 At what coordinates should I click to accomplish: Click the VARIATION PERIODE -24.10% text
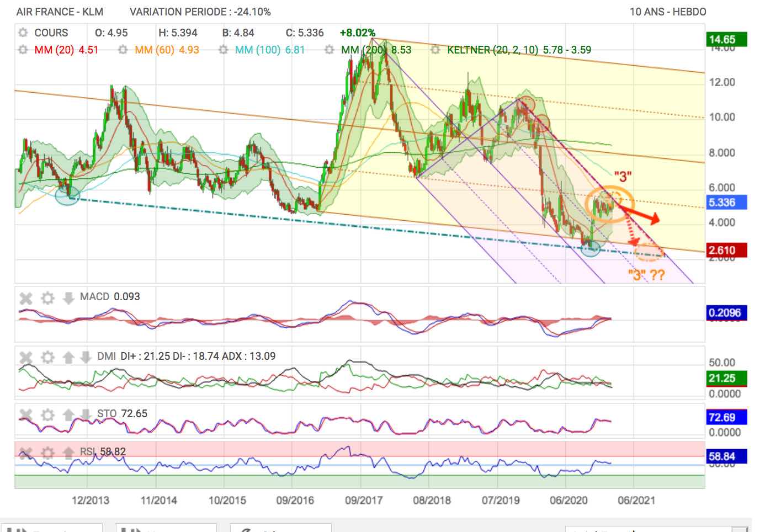[x=200, y=12]
